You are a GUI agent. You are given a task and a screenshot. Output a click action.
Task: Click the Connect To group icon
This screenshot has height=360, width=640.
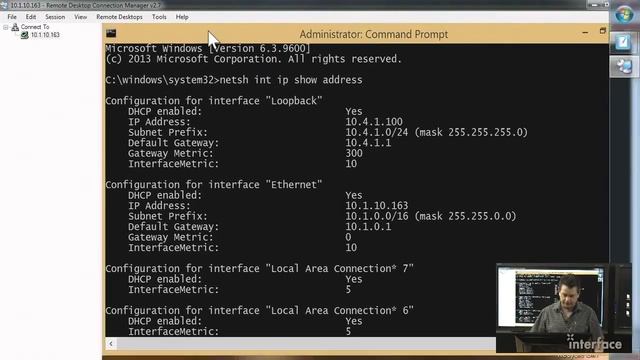tap(15, 27)
